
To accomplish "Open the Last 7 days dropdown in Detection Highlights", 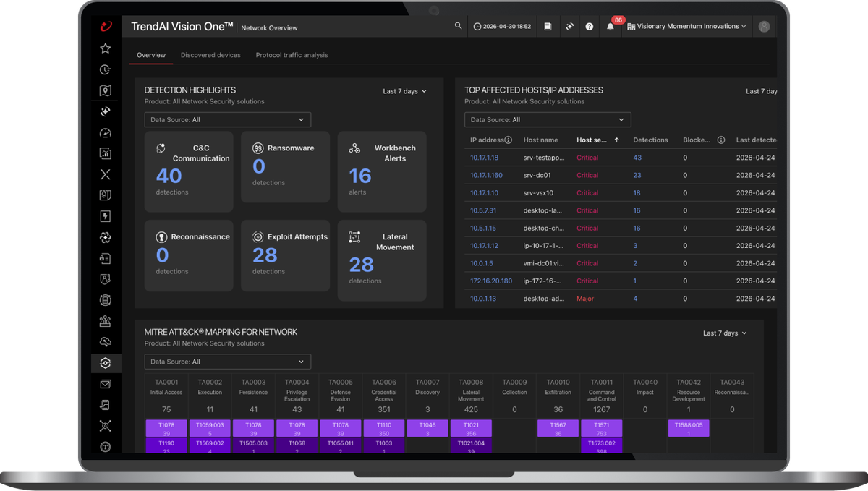I will coord(405,91).
